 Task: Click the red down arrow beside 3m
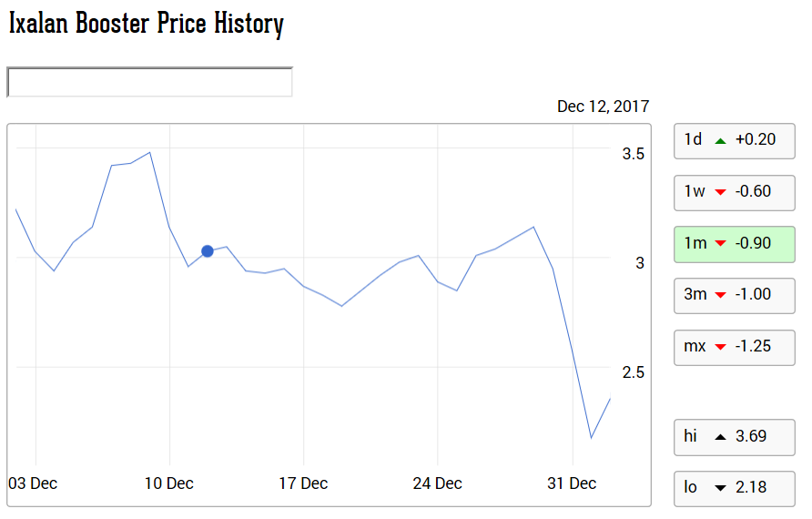coord(720,295)
